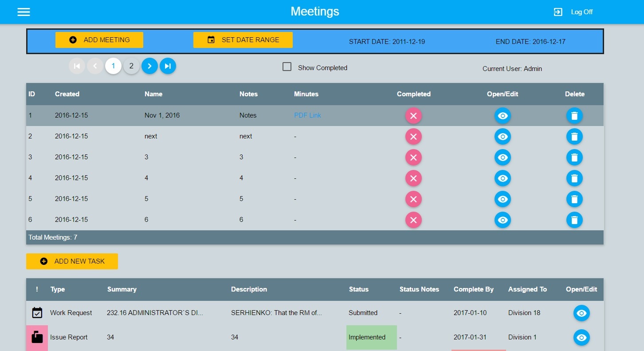Toggle completed status for meeting ID 5
The height and width of the screenshot is (351, 644).
tap(413, 199)
